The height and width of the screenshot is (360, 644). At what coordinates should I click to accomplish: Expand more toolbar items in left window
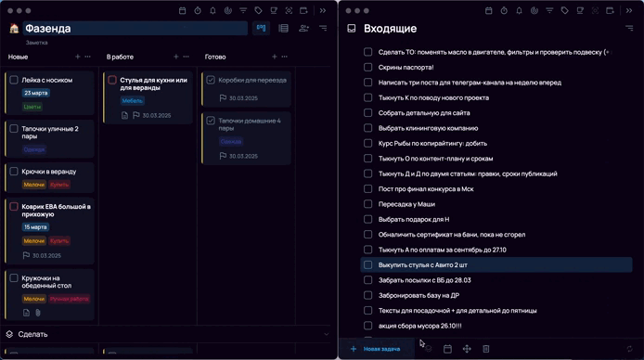(323, 11)
